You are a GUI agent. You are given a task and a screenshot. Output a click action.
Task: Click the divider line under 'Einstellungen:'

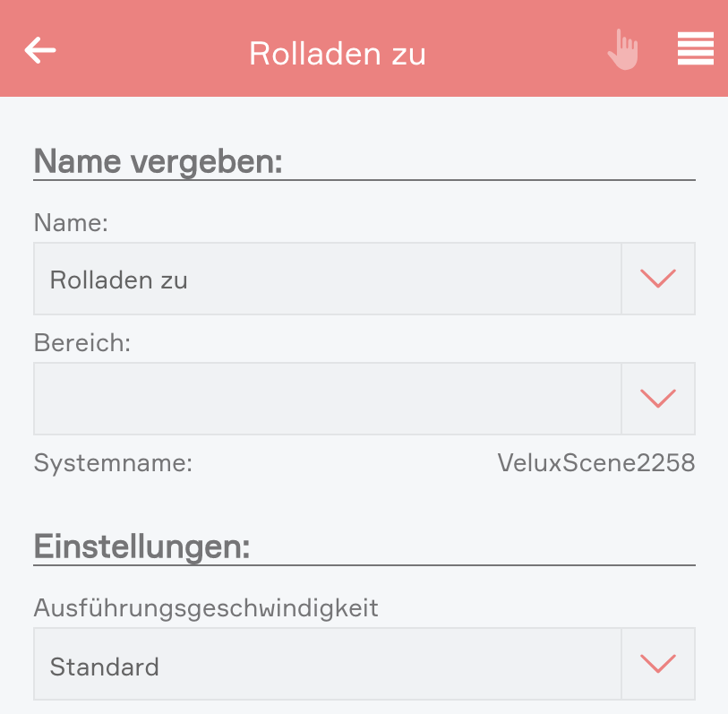point(364,565)
